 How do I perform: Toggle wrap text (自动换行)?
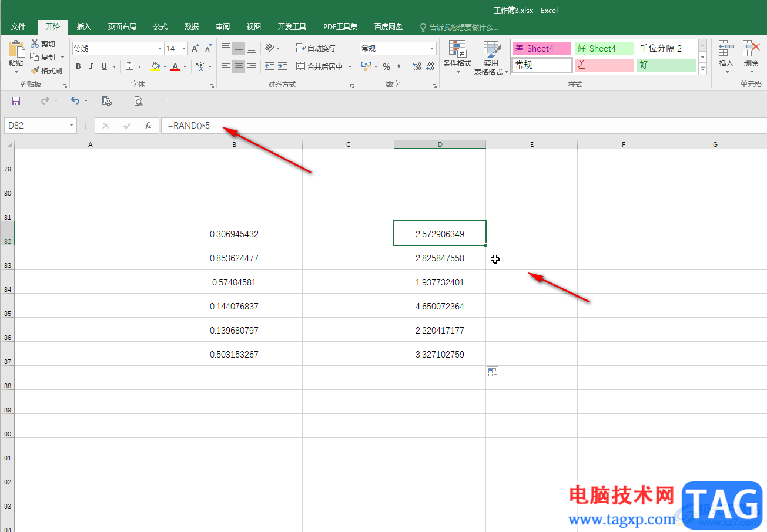[316, 48]
